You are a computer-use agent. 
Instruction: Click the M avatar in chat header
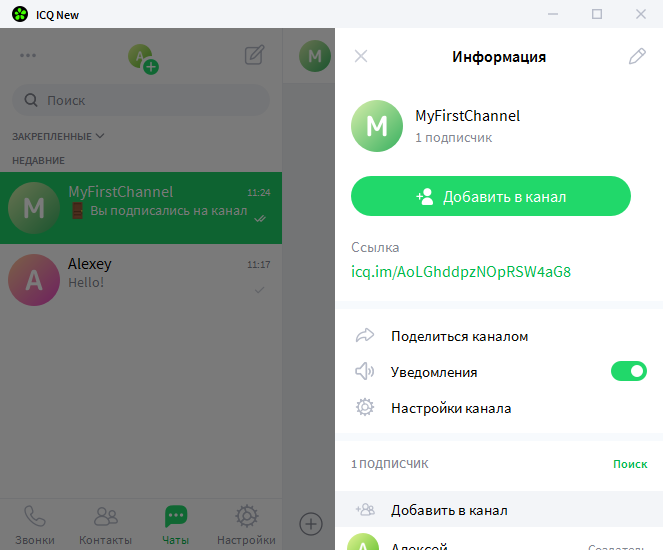tap(315, 56)
